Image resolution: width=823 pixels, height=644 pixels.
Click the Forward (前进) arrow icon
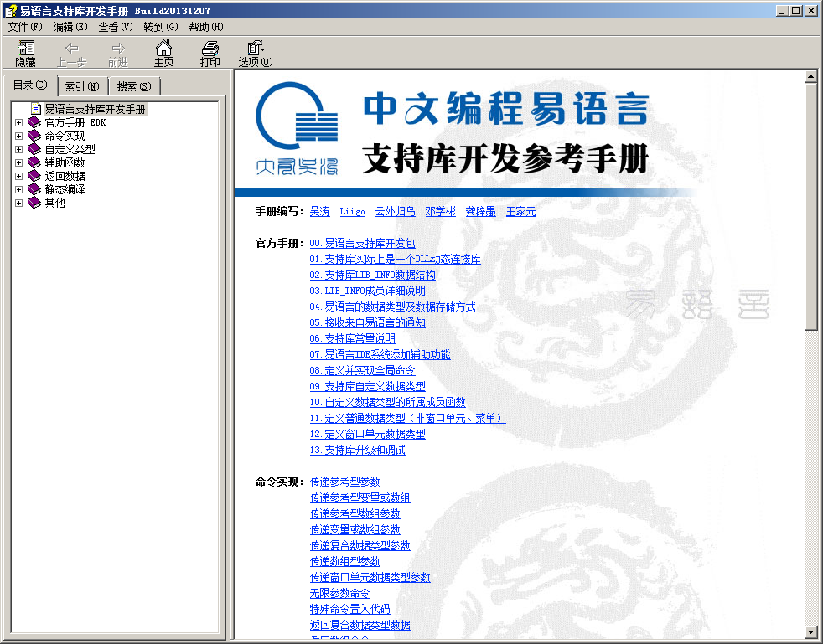click(119, 49)
